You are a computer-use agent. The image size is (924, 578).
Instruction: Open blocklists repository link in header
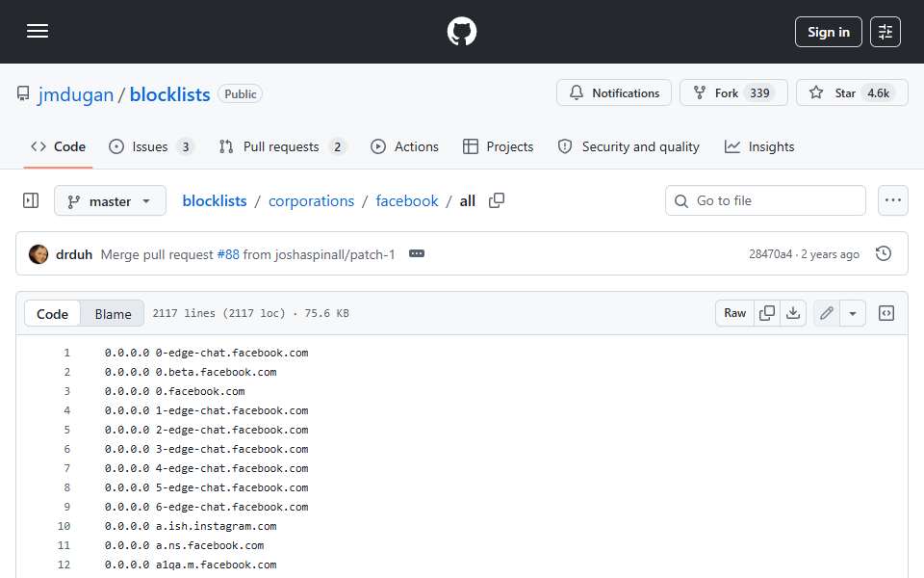pyautogui.click(x=169, y=94)
